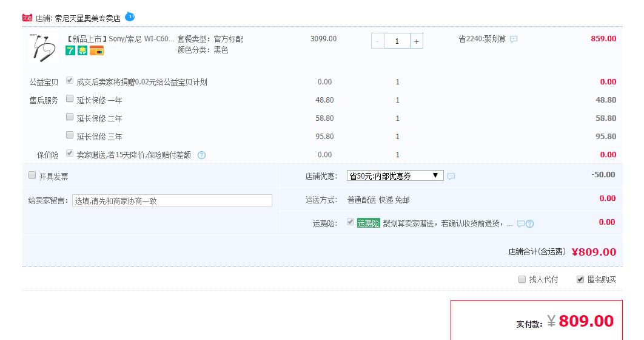Toggle 保价险 seller gift checkbox
The width and height of the screenshot is (644, 340).
(x=70, y=154)
